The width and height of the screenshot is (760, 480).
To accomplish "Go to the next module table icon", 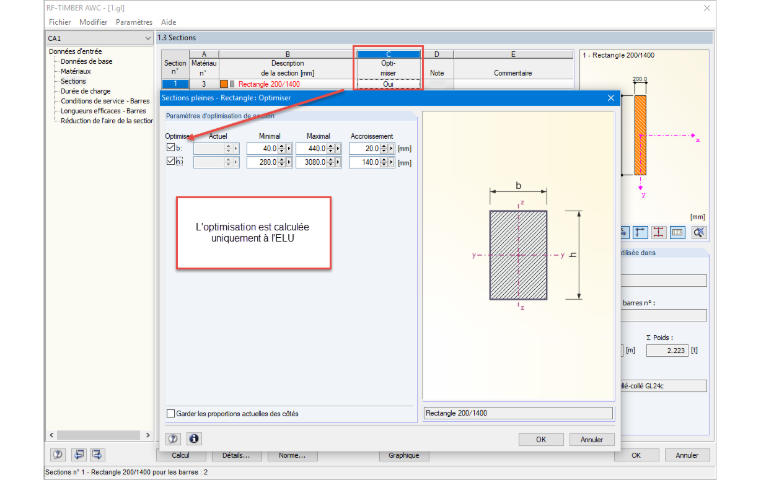I will [x=97, y=455].
